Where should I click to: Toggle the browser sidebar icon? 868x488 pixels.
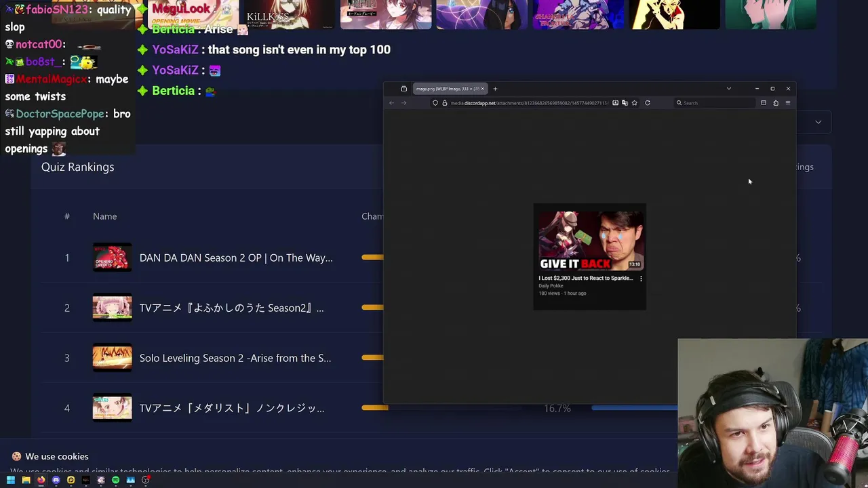pos(764,103)
